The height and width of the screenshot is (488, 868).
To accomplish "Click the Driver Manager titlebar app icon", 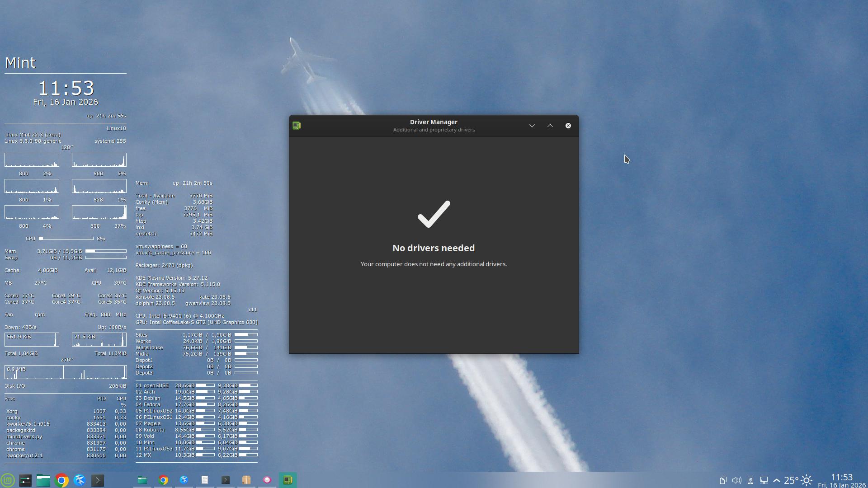I will coord(297,126).
